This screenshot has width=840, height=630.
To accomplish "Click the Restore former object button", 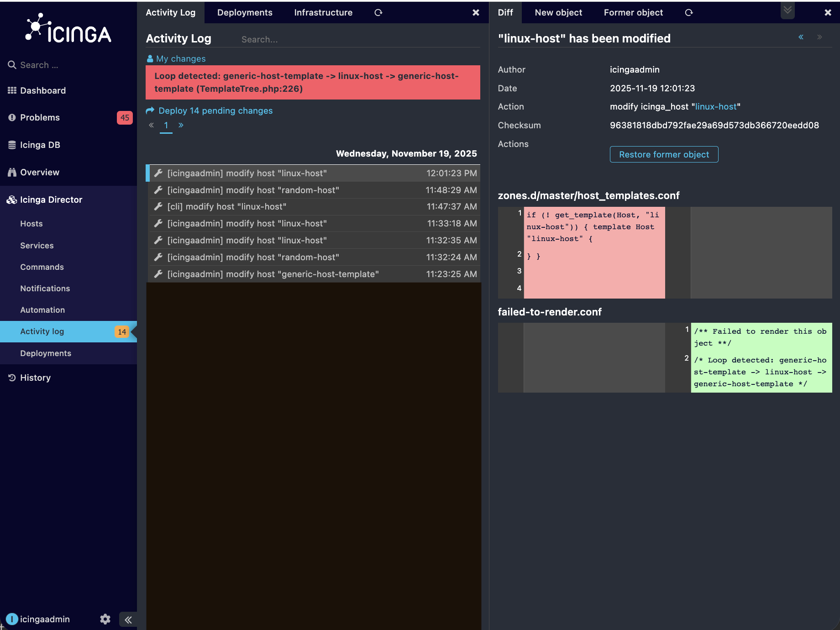I will [664, 154].
